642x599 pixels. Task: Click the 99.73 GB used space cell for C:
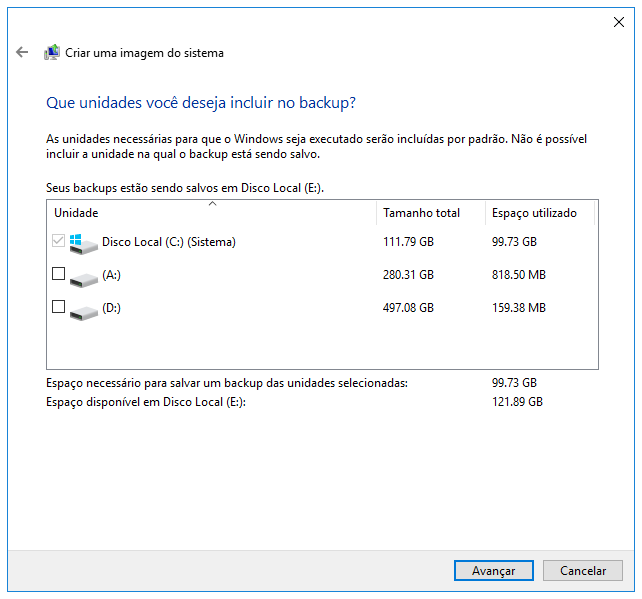click(x=514, y=242)
